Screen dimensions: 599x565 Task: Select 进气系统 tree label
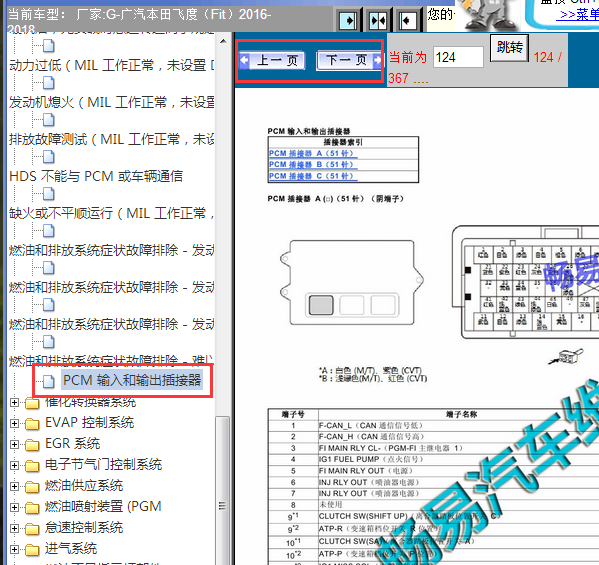pos(71,549)
